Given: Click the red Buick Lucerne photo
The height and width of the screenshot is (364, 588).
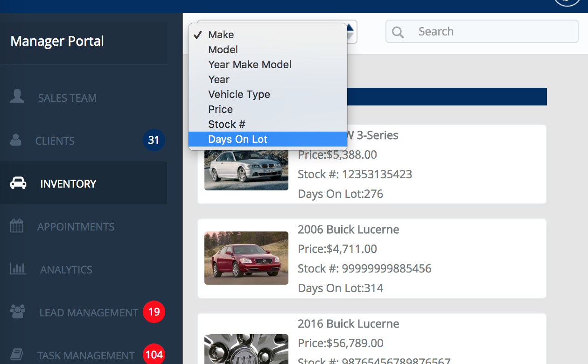Looking at the screenshot, I should pyautogui.click(x=246, y=258).
